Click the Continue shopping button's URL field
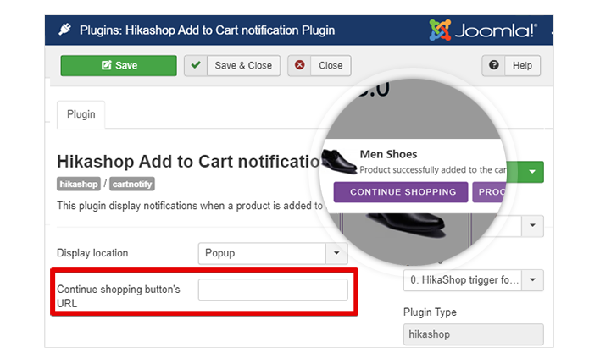Screen dimensions: 600x364 (273, 290)
